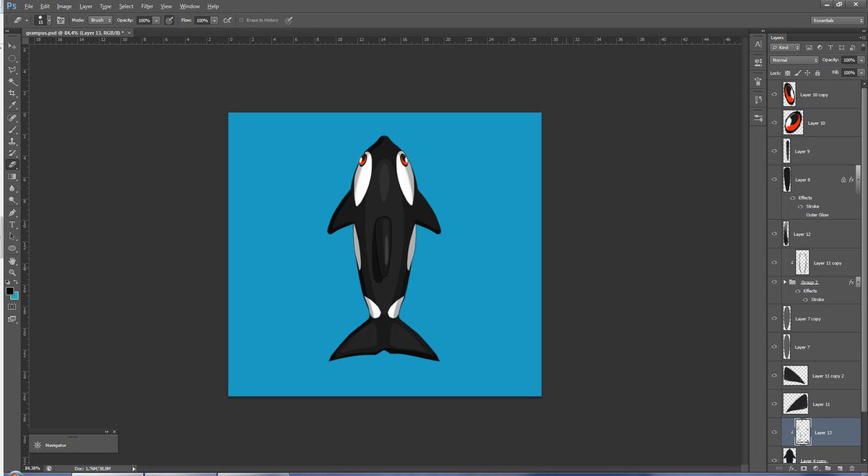The width and height of the screenshot is (868, 476).
Task: Select the Lasso tool
Action: [x=12, y=69]
